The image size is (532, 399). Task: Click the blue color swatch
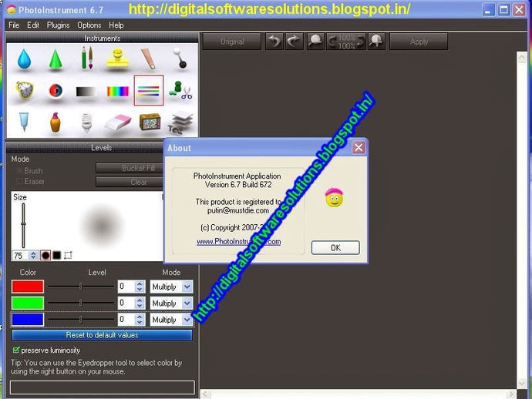28,320
